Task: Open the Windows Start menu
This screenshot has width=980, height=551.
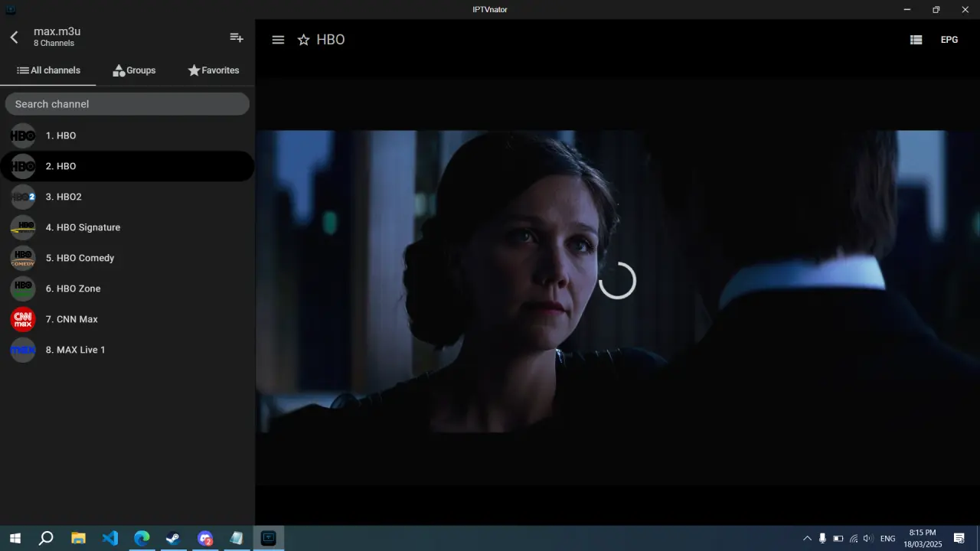Action: [x=15, y=538]
